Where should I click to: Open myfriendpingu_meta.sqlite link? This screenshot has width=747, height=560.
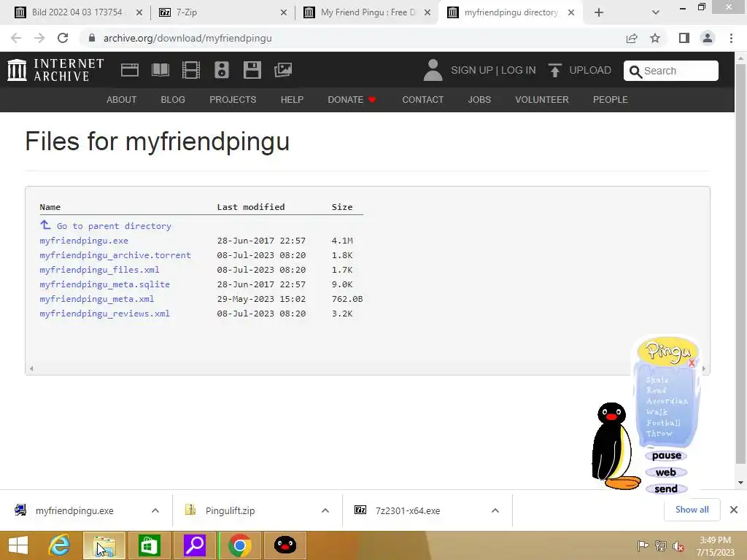pos(105,284)
